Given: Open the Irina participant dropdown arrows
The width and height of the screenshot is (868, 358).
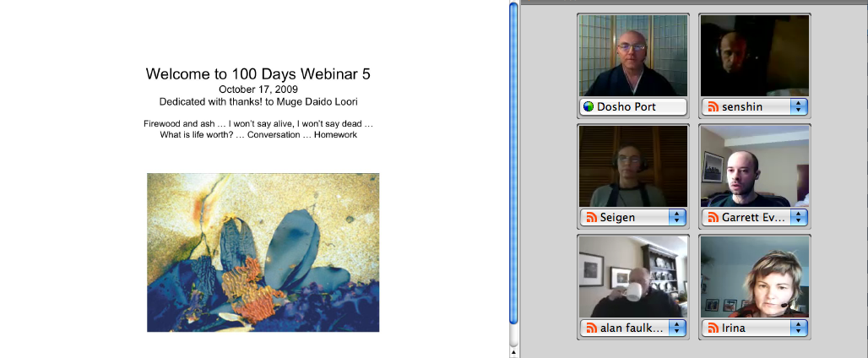Looking at the screenshot, I should (798, 328).
